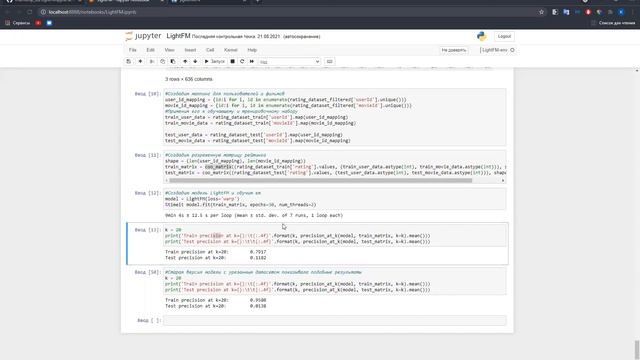Open the Cell menu

[x=210, y=50]
